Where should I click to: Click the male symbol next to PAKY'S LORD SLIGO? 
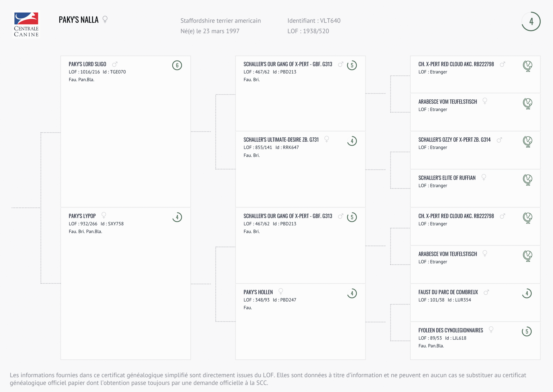click(115, 64)
